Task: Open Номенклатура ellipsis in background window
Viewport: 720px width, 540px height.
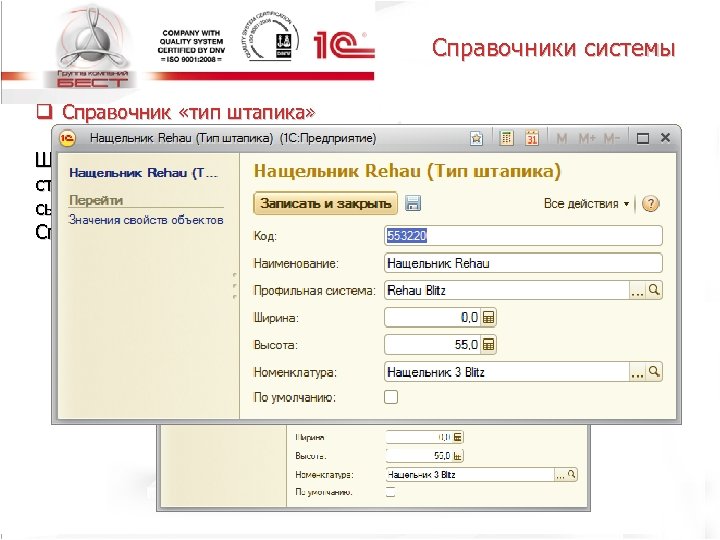Action: (x=560, y=475)
